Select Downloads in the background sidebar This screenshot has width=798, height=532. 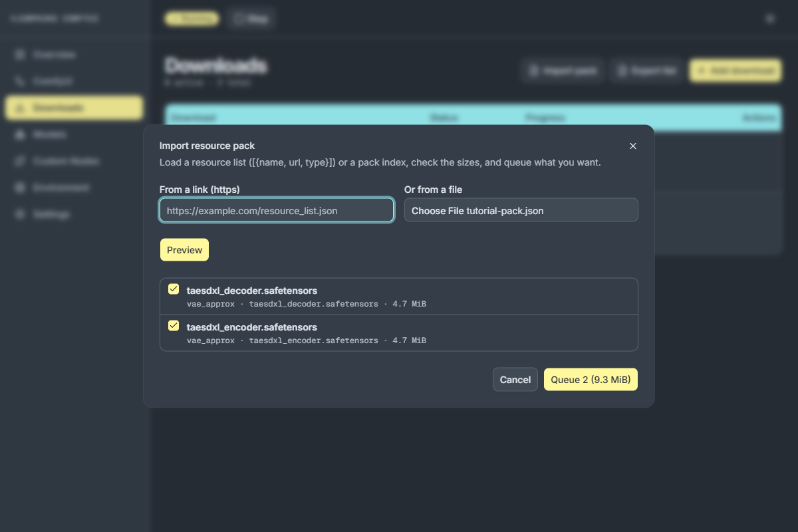point(74,108)
